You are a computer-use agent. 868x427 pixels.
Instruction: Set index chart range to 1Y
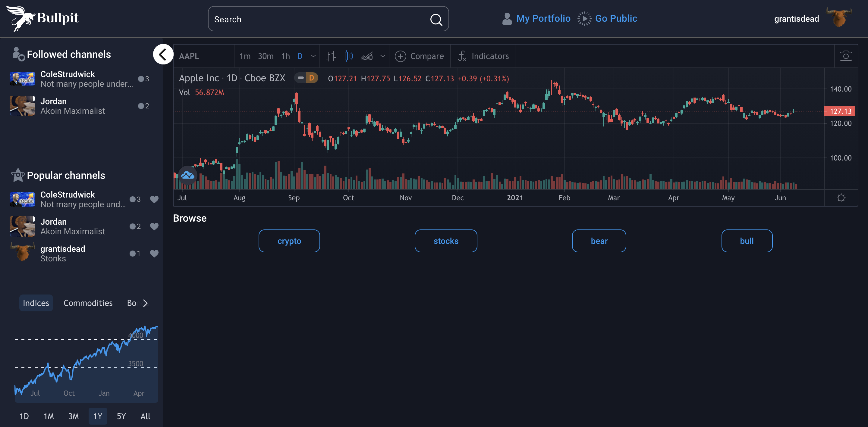[98, 416]
